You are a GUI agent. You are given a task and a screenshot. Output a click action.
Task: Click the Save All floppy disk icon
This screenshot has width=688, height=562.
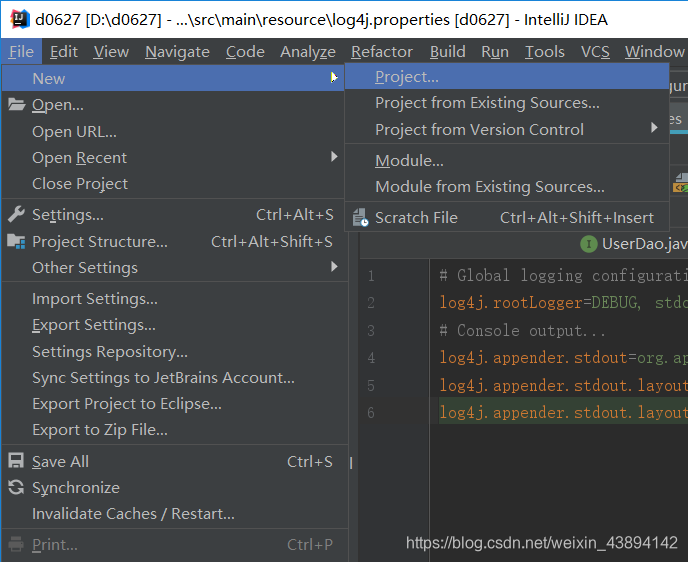(16, 461)
